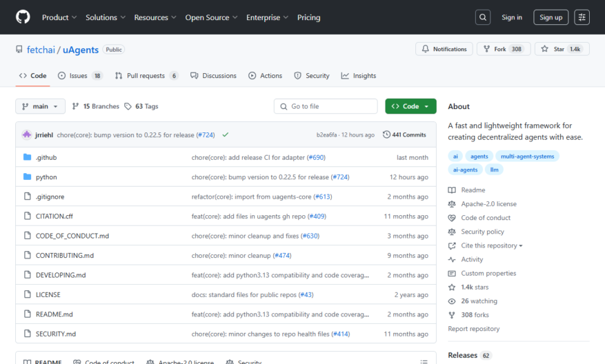
Task: Select the ai-agents topic tag
Action: pos(465,170)
